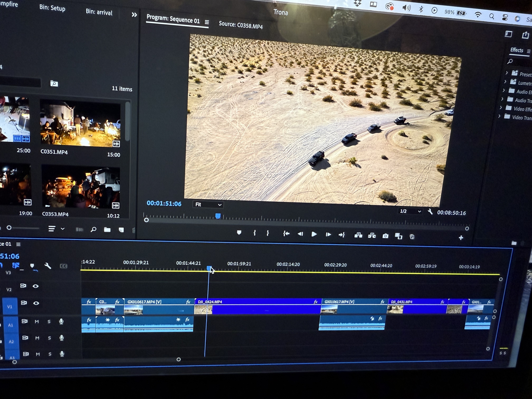Viewport: 532px width, 399px height.
Task: Expand the Audio Transitions folder
Action: pos(502,99)
